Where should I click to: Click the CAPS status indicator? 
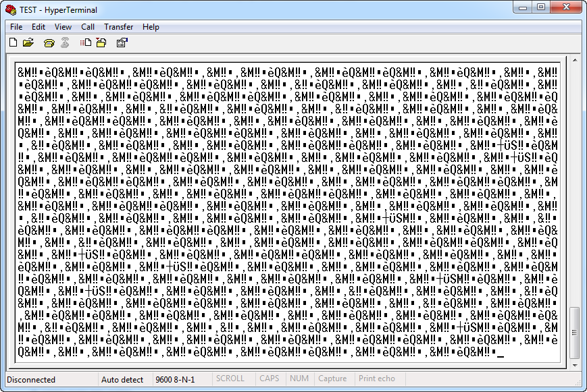click(269, 379)
